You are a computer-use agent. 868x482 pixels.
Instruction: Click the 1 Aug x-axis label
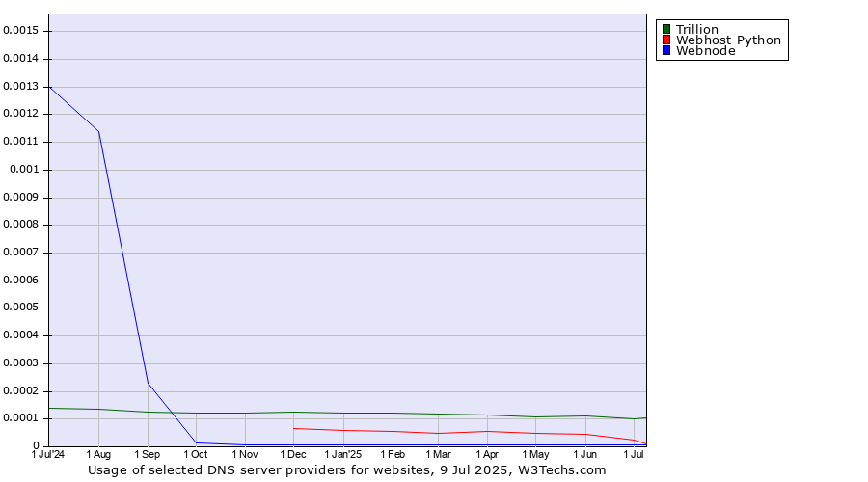(x=98, y=454)
